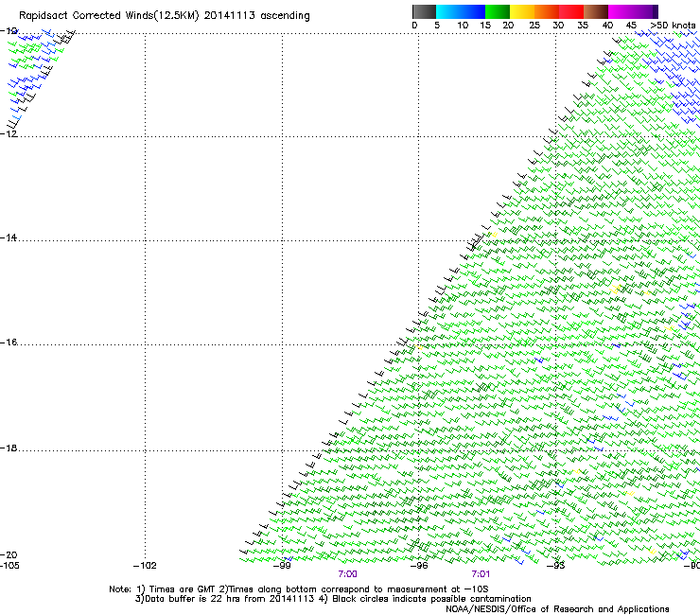Click the '-99' longitude axis label
Screen dimensions: 700x615
click(x=282, y=566)
